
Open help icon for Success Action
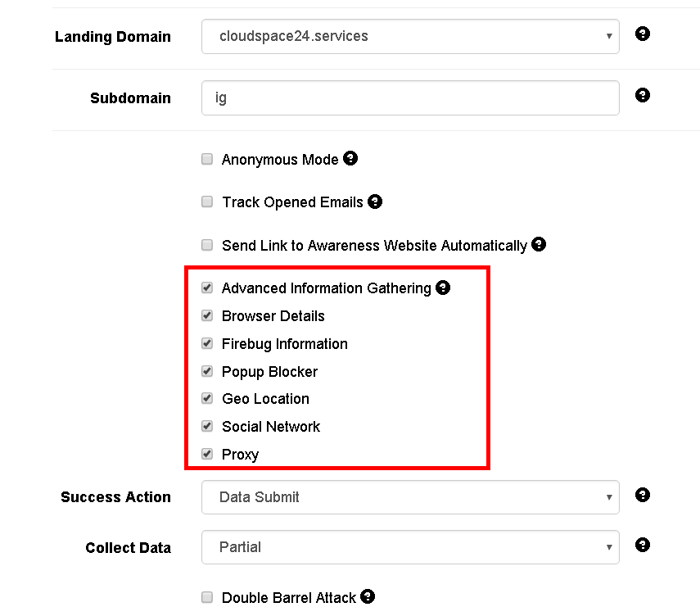click(643, 495)
